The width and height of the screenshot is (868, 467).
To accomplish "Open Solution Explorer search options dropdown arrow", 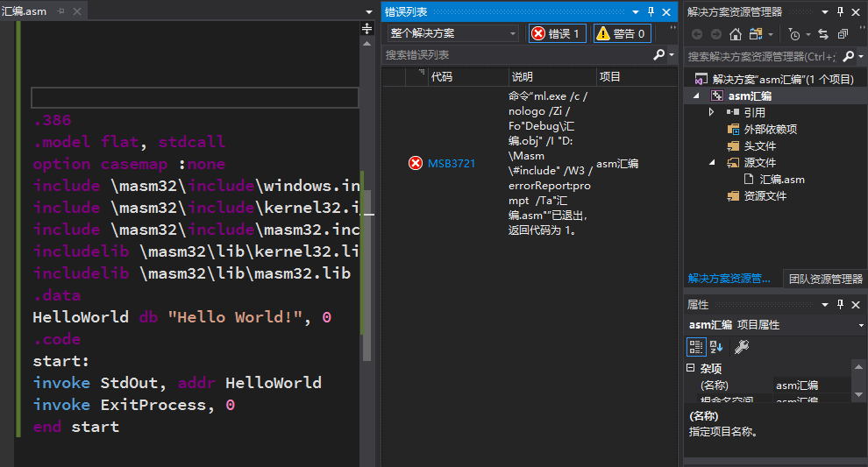I will (861, 56).
